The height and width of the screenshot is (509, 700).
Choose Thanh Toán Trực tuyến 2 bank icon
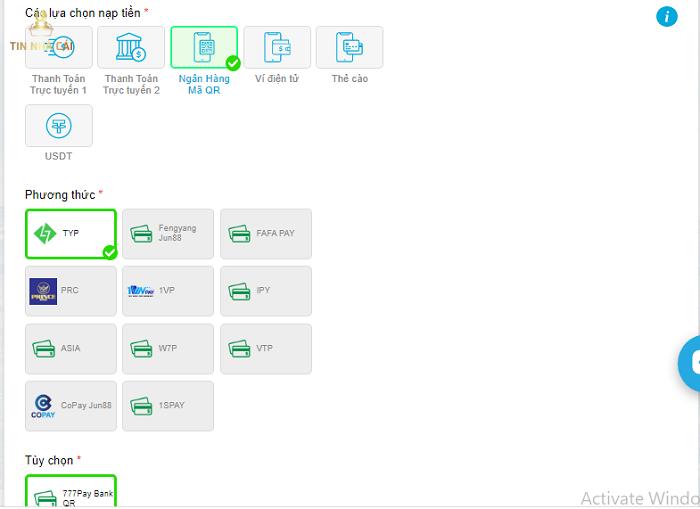[x=131, y=47]
